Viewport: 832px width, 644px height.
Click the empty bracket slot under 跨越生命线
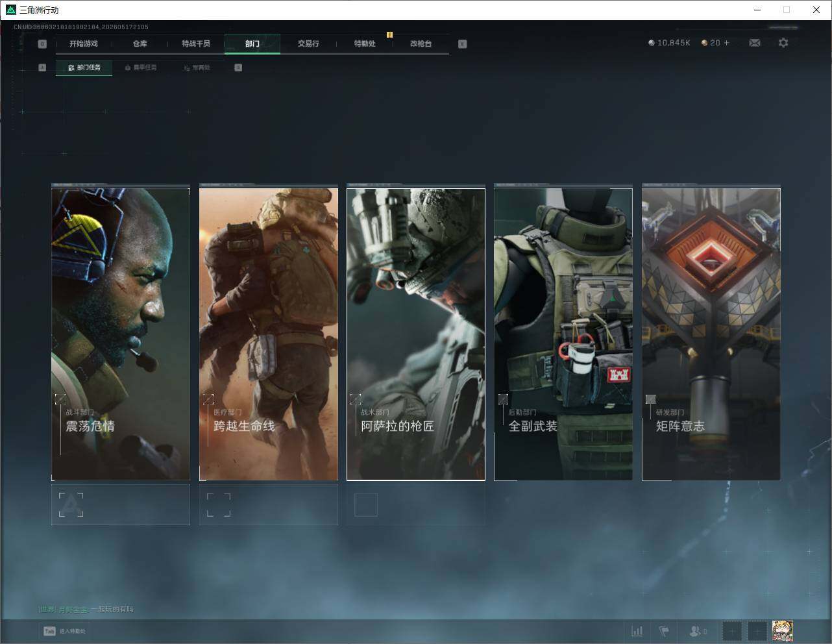219,504
